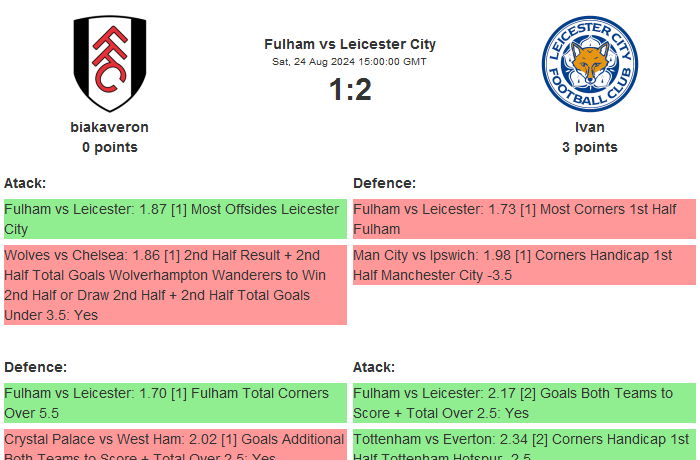Click Crystal Palace vs West Ham bet
The width and height of the screenshot is (700, 460).
click(x=175, y=446)
